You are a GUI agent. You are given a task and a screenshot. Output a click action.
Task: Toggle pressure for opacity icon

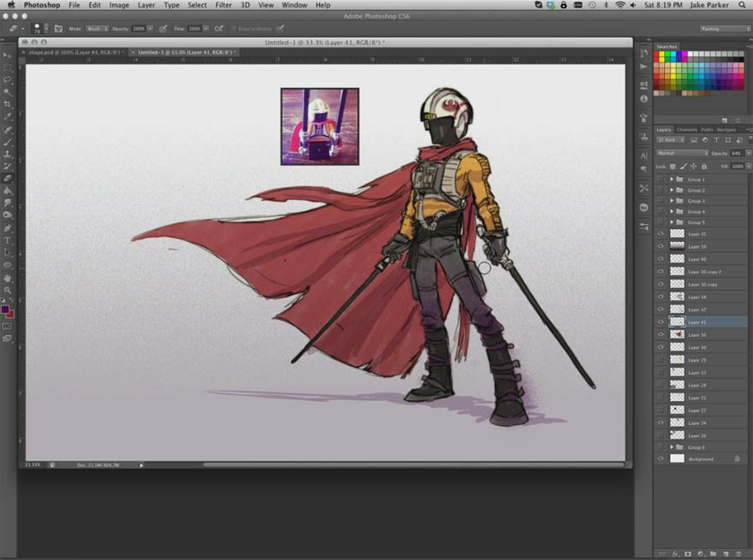pyautogui.click(x=163, y=29)
